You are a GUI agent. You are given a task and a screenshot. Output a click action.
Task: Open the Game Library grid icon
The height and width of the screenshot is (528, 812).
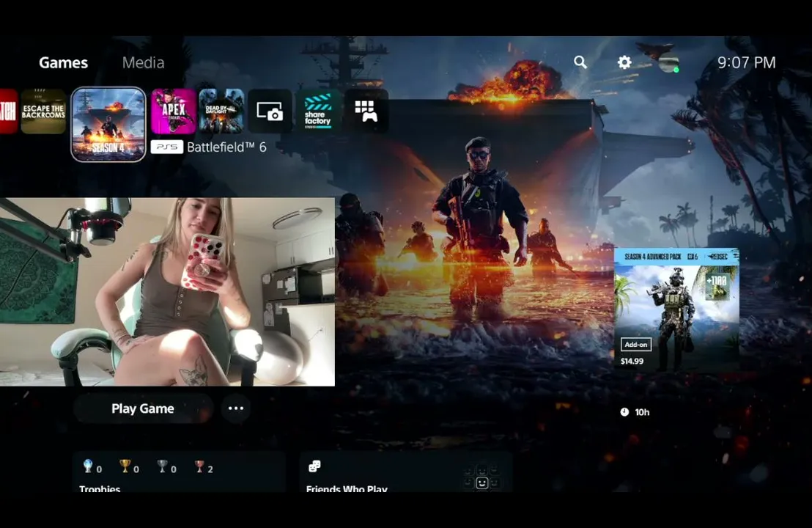click(x=366, y=111)
